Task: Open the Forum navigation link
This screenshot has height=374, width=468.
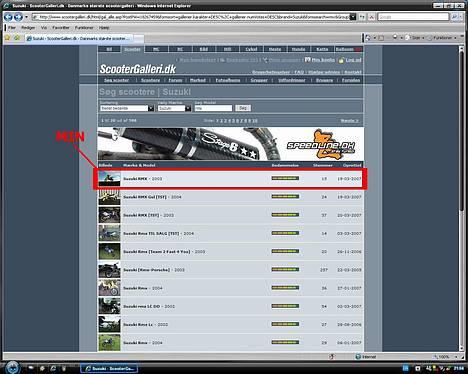Action: (175, 80)
